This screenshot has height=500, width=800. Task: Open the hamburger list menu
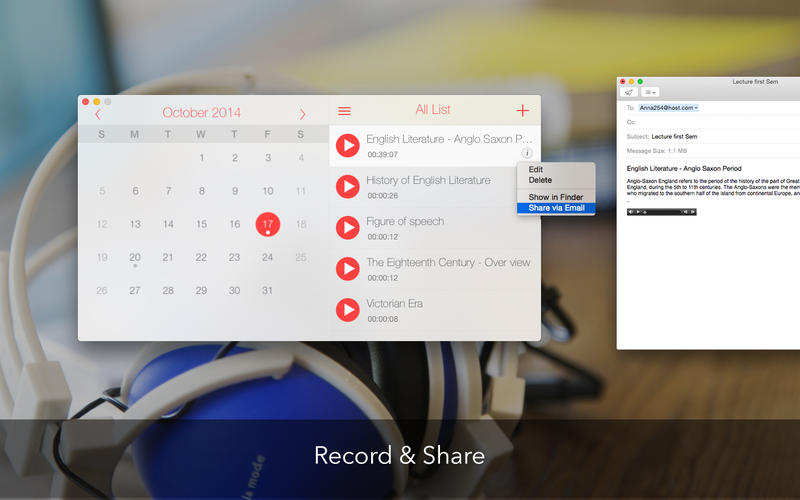point(344,111)
